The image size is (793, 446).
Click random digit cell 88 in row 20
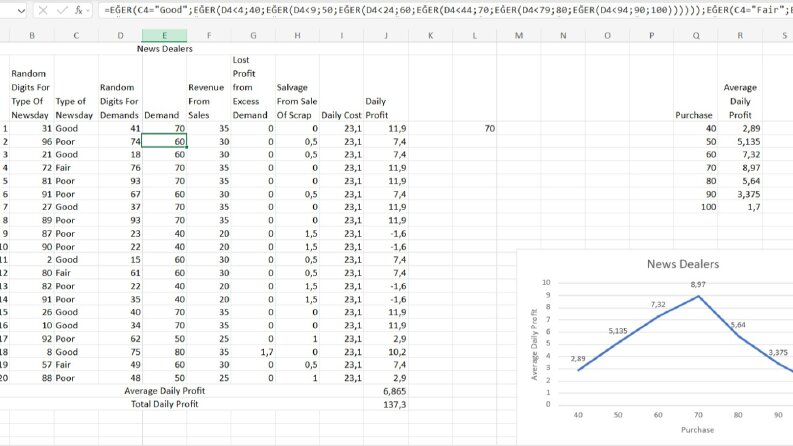(32, 378)
